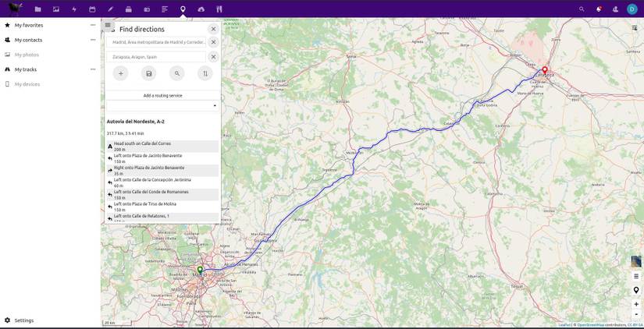
Task: Save the route with the floppy disk button
Action: (x=148, y=73)
